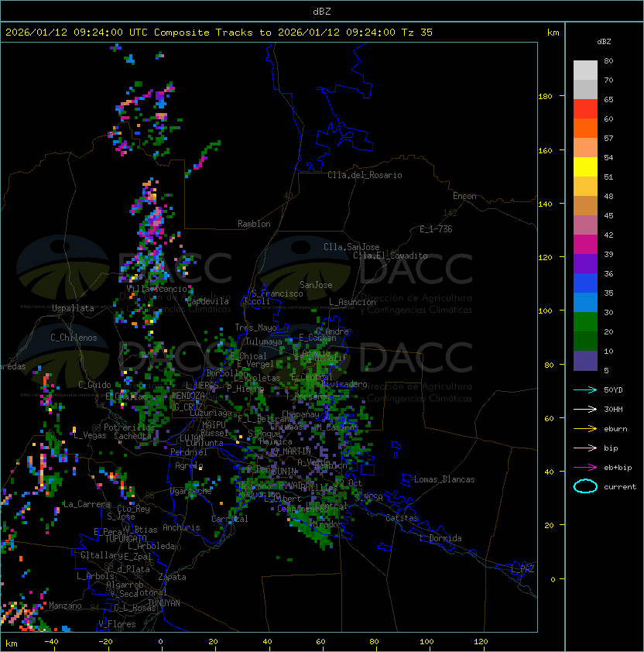Click the 'dBZ' title at window top

tap(322, 12)
